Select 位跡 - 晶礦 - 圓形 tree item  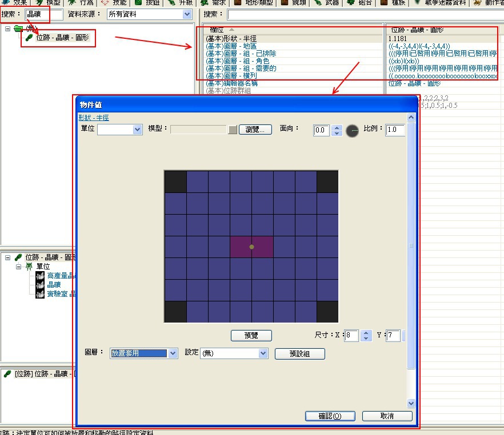62,38
